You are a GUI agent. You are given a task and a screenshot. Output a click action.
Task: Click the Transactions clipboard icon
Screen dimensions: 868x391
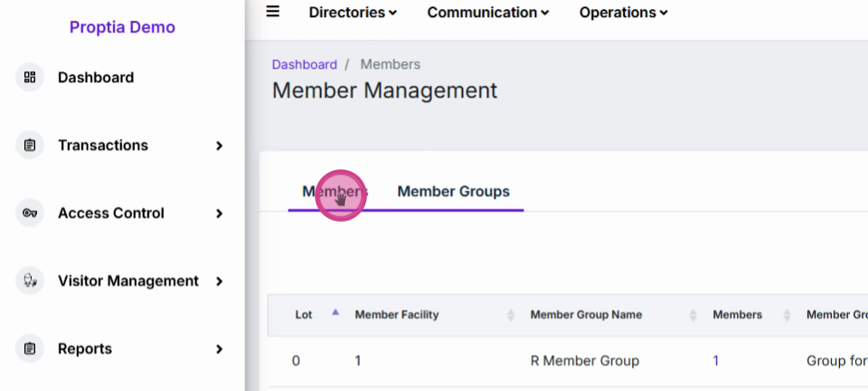point(30,146)
